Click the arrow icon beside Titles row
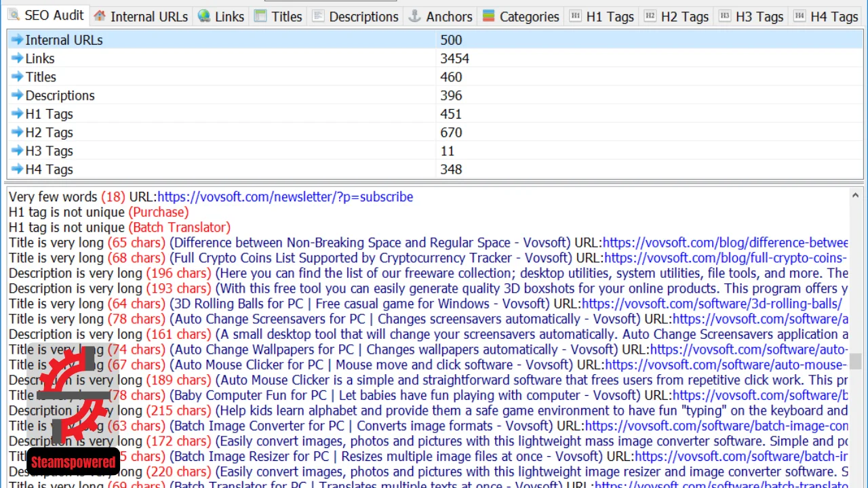 pyautogui.click(x=17, y=77)
